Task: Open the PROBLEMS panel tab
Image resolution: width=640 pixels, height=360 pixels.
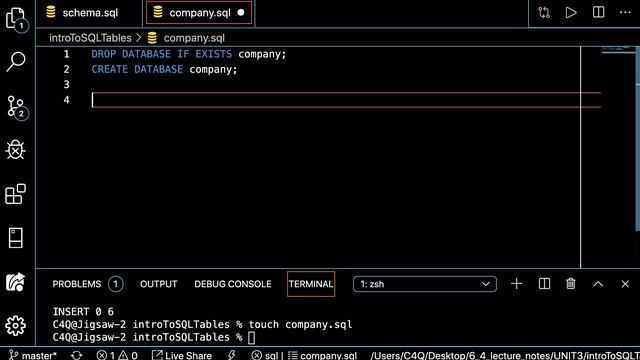Action: pos(77,284)
